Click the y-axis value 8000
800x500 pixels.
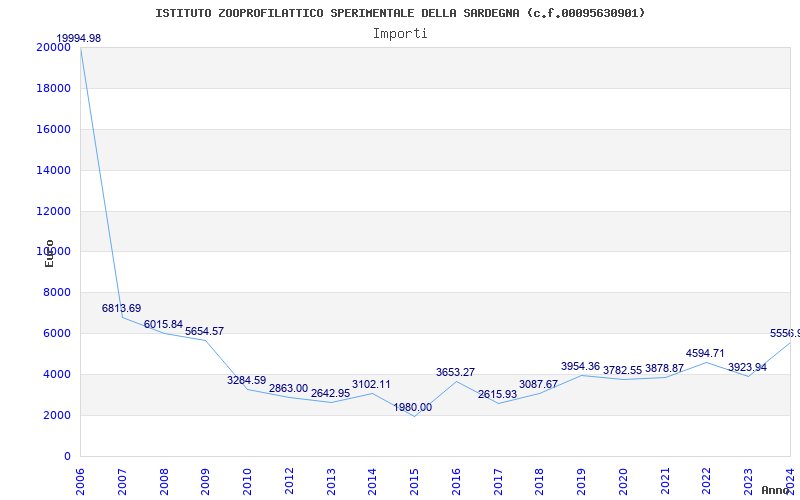coord(57,292)
